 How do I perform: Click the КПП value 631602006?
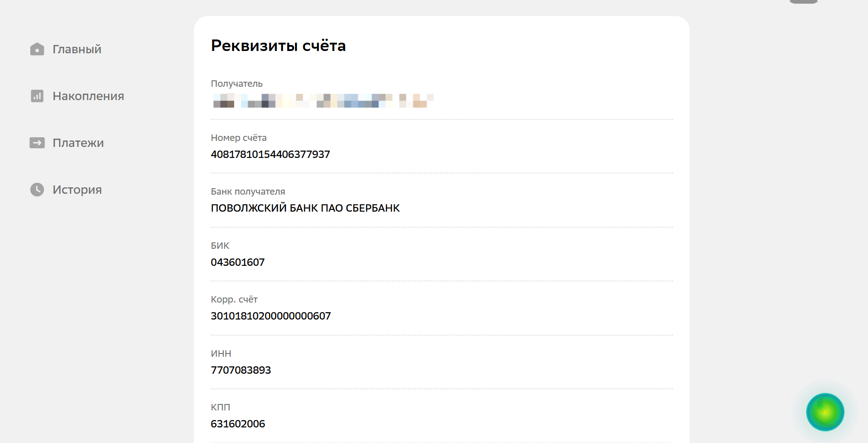pyautogui.click(x=238, y=424)
